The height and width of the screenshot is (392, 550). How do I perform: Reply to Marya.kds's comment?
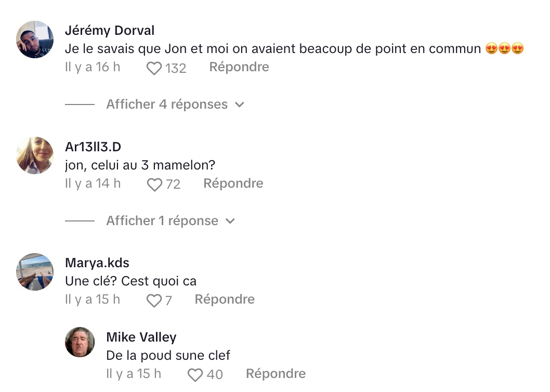tap(225, 299)
